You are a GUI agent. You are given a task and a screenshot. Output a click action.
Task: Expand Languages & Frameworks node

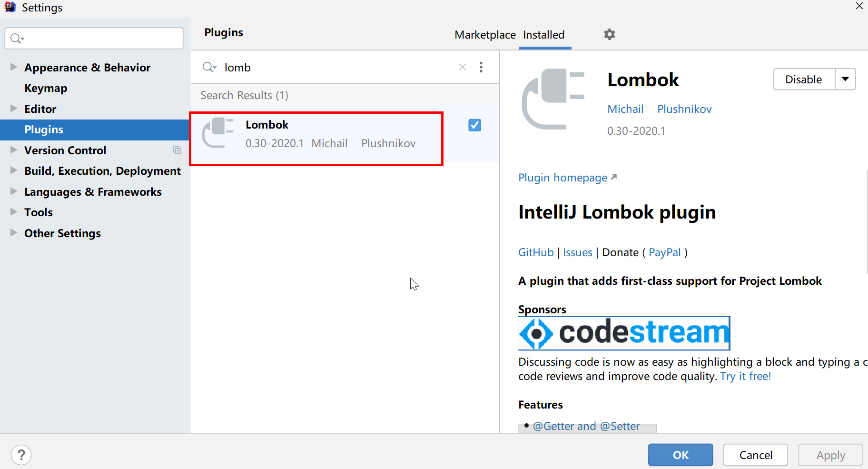13,191
